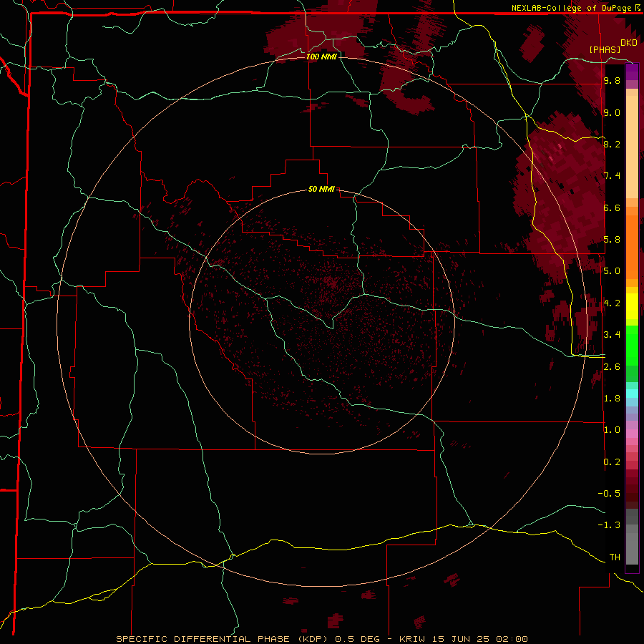Viewport: 644px width, 644px height.
Task: Click the 1.8 value on the color scale
Action: (612, 399)
